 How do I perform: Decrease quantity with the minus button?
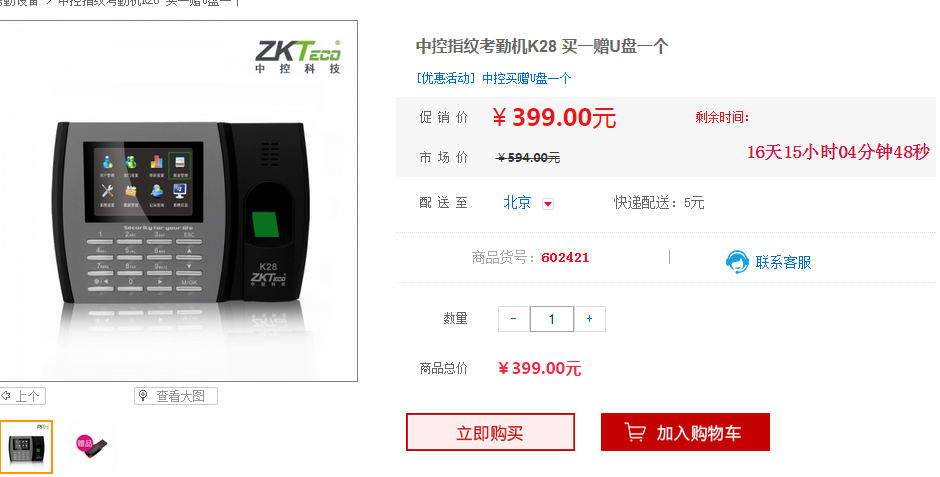tap(514, 319)
